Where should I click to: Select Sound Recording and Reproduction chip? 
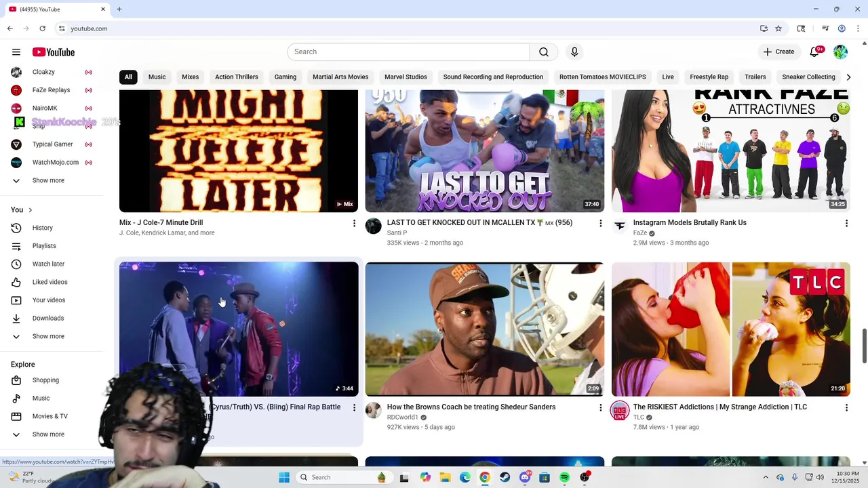coord(493,77)
